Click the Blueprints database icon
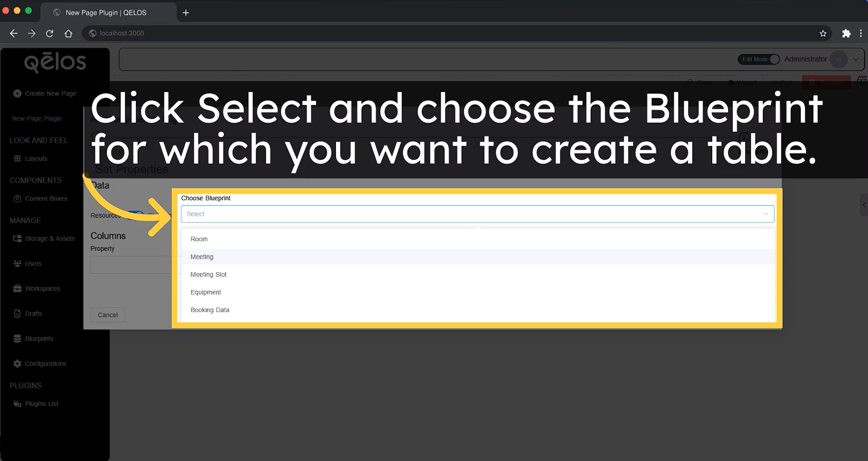Viewport: 868px width, 461px height. (x=17, y=339)
